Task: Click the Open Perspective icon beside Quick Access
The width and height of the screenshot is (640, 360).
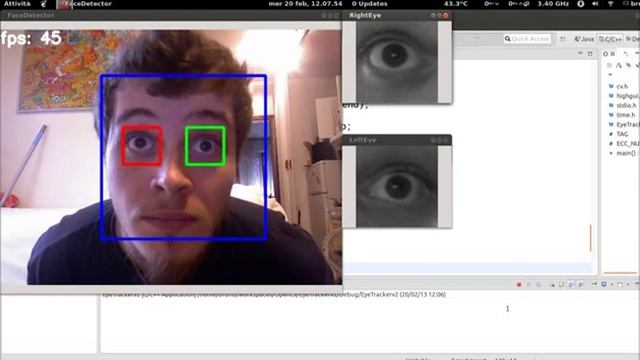Action: tap(563, 39)
